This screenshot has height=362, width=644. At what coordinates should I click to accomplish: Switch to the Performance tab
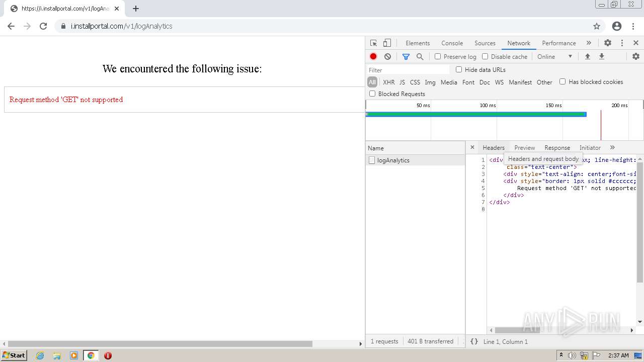(559, 43)
